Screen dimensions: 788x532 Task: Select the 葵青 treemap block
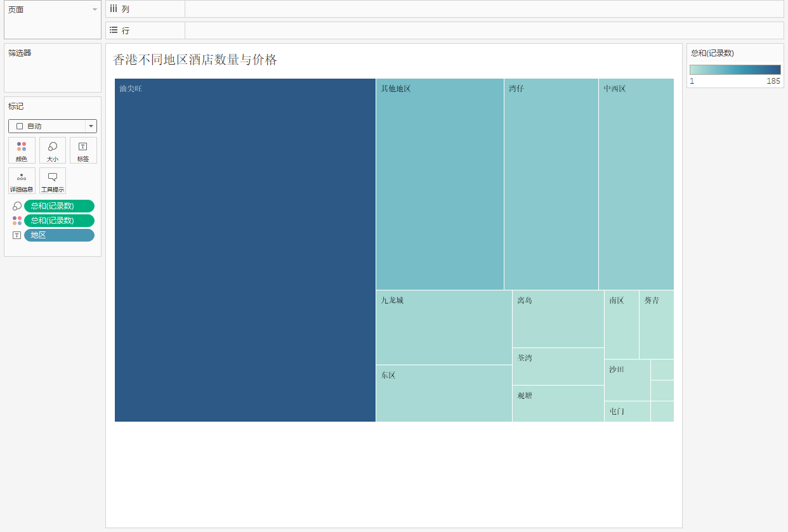click(657, 325)
